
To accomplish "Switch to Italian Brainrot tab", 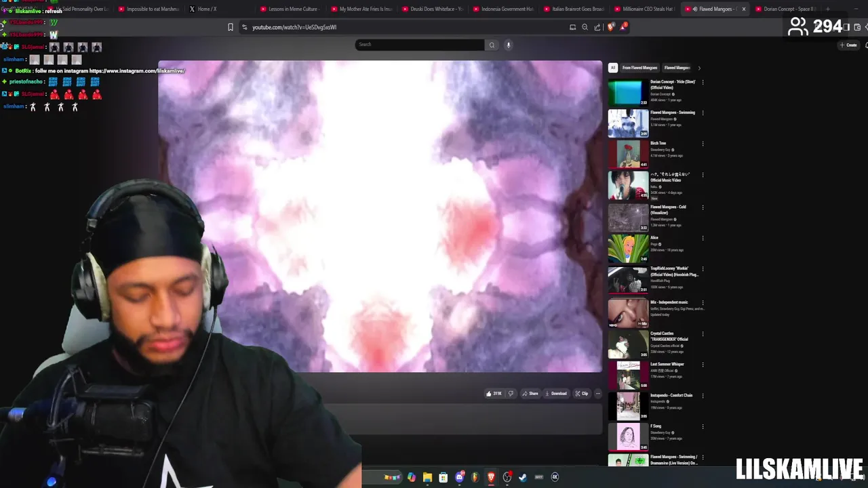I will point(574,9).
